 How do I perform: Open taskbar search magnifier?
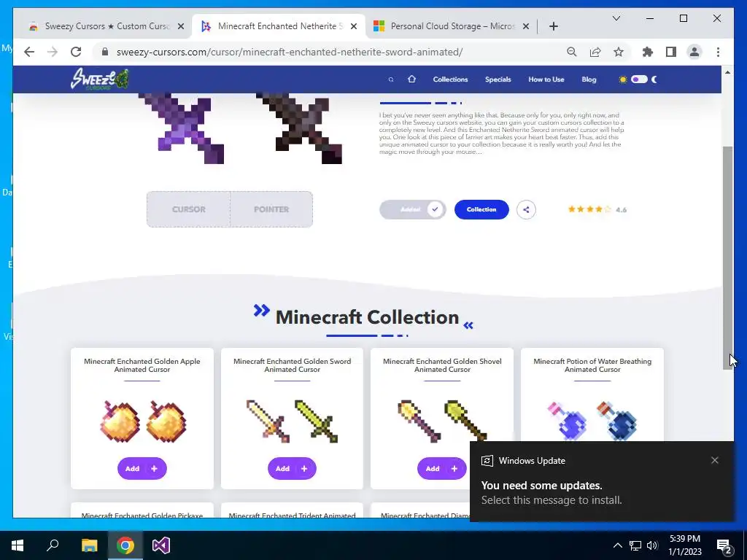click(53, 545)
